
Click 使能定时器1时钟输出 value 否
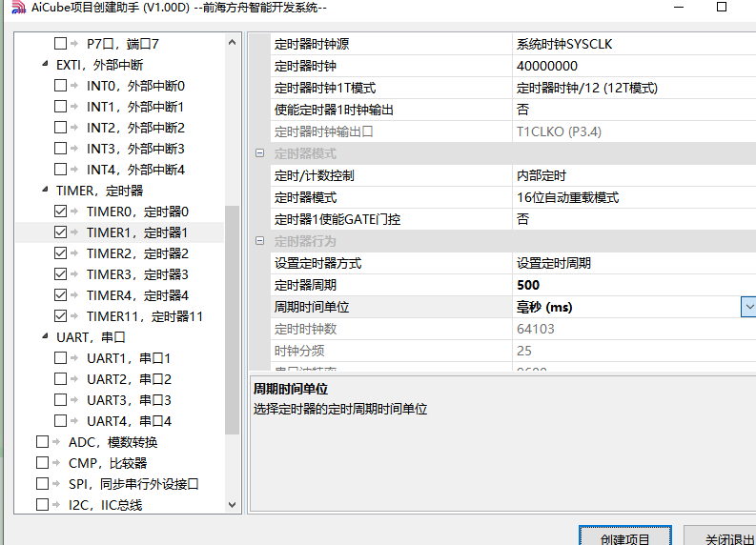(634, 110)
